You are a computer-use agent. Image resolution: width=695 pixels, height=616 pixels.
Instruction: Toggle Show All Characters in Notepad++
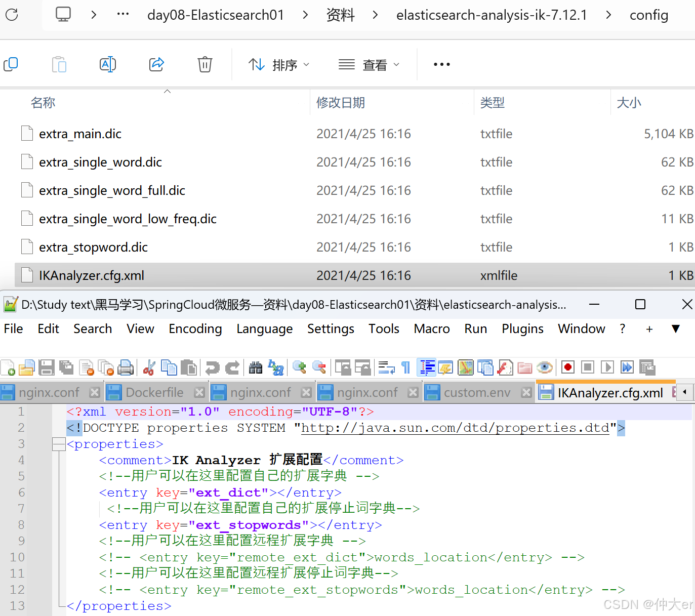coord(405,367)
